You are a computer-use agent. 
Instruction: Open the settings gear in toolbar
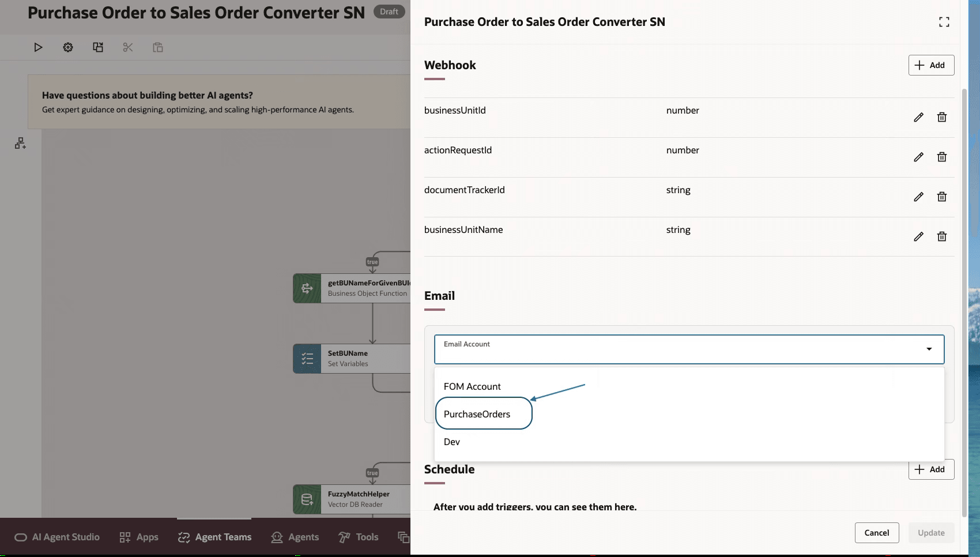tap(68, 47)
